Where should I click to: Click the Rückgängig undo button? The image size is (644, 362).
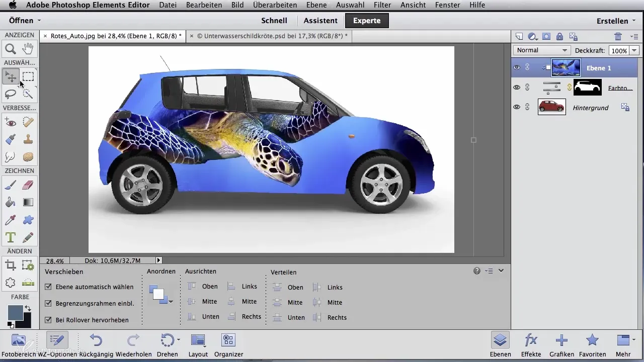(x=96, y=340)
